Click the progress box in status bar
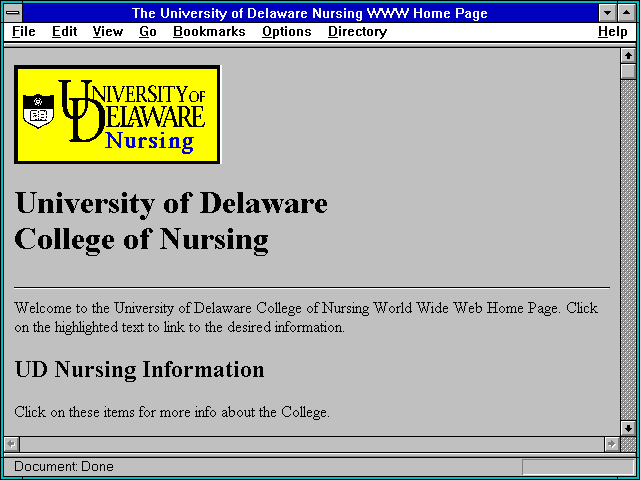This screenshot has height=480, width=640. click(577, 467)
